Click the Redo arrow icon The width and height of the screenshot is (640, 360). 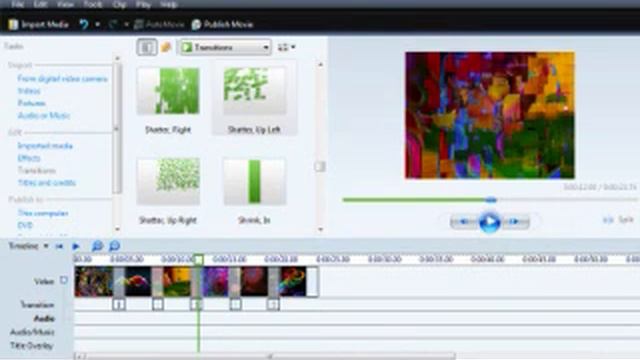(x=113, y=24)
